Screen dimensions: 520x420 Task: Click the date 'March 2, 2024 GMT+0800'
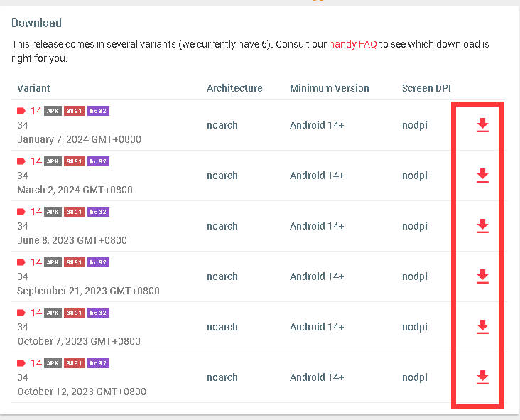click(75, 190)
